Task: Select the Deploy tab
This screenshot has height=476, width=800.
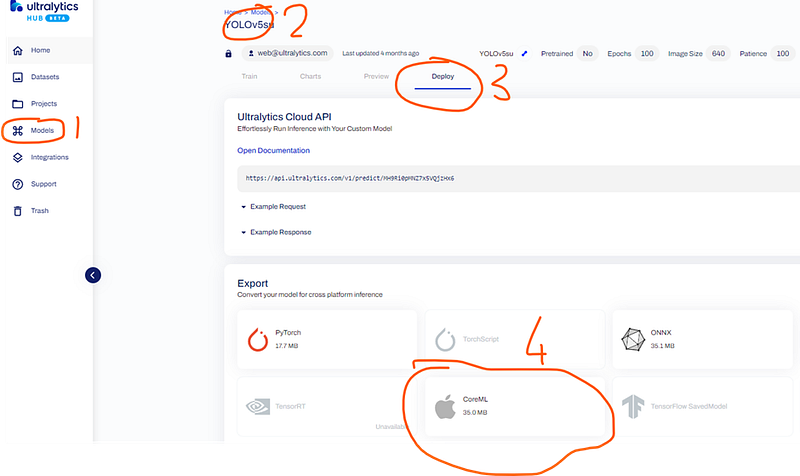Action: click(x=442, y=77)
